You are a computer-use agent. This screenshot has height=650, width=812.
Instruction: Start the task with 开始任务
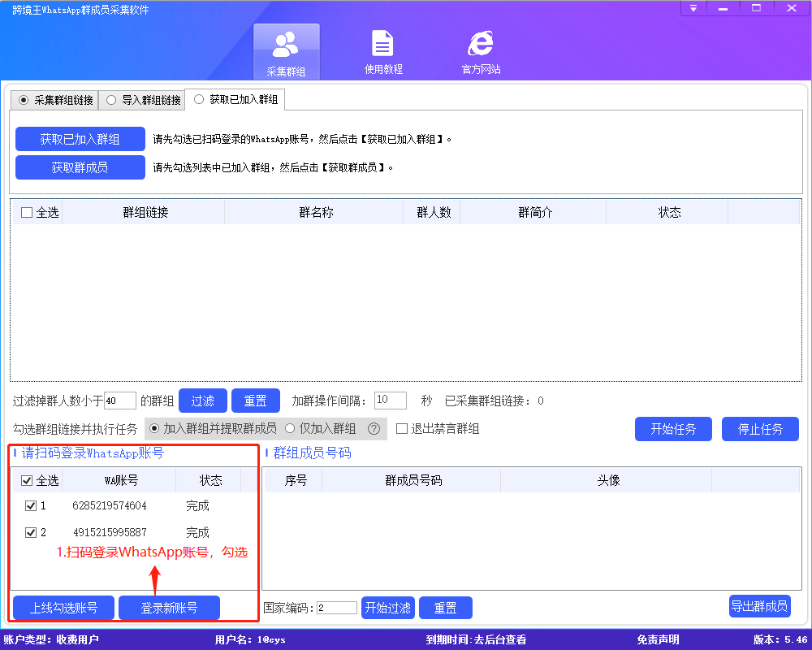point(673,429)
